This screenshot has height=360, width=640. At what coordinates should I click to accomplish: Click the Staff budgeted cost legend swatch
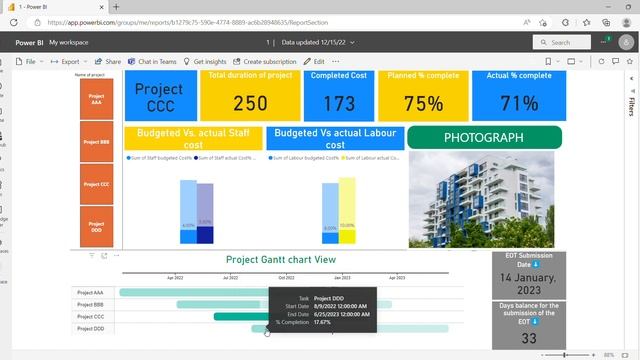(129, 158)
